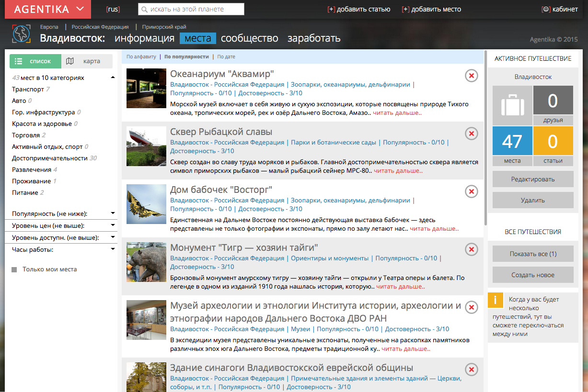Remove Океанариум "Аквамир" with its red X icon
The width and height of the screenshot is (588, 392).
471,76
